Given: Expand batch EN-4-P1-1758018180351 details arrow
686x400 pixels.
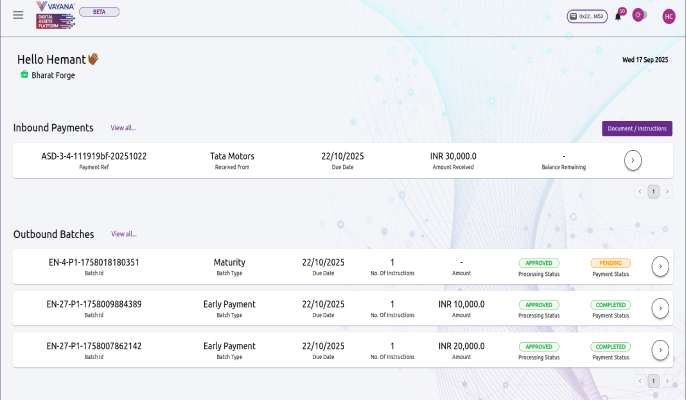Looking at the screenshot, I should (659, 266).
